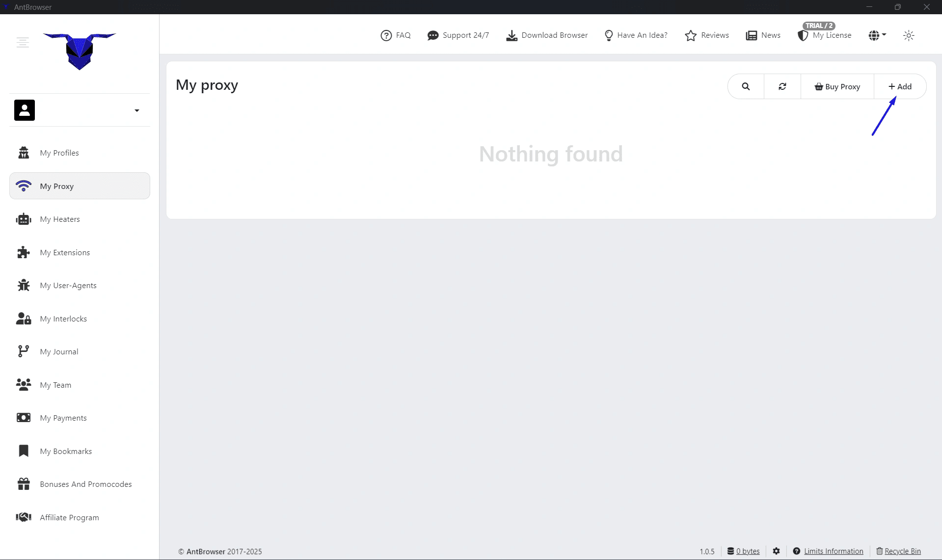Click the My Profiles spy icon

(24, 153)
